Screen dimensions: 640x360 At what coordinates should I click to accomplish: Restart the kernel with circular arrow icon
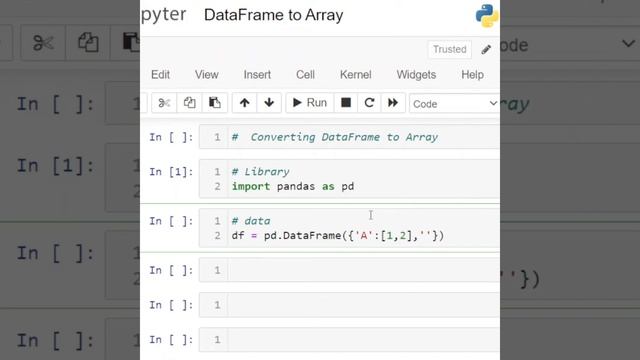point(369,103)
